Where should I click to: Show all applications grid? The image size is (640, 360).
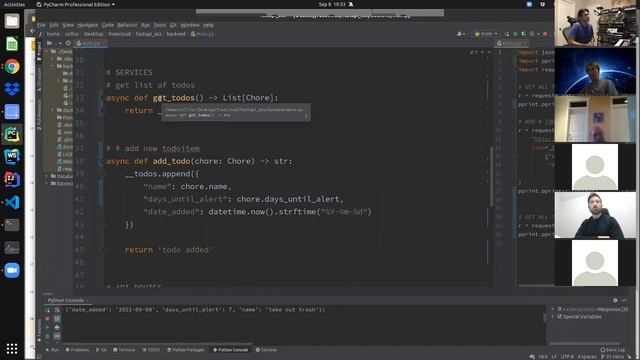click(x=12, y=348)
